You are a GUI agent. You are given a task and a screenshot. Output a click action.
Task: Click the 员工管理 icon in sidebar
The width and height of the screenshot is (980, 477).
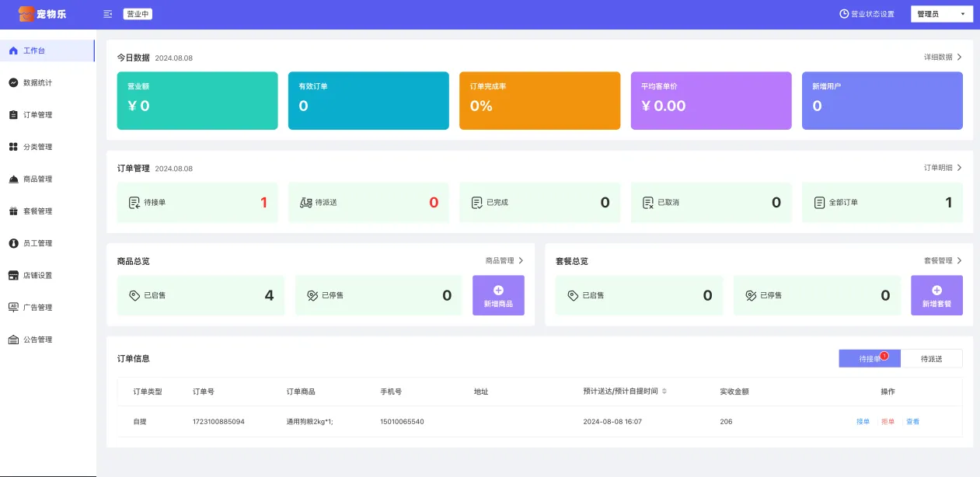click(x=13, y=243)
